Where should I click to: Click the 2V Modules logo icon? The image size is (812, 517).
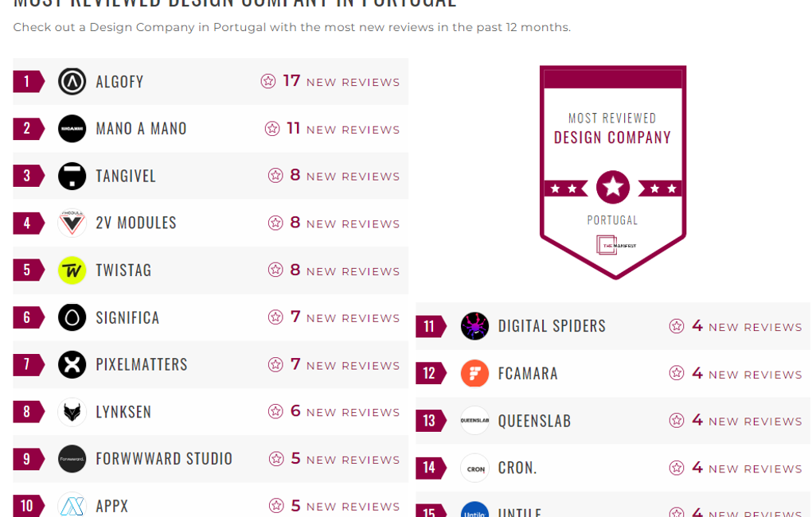72,223
